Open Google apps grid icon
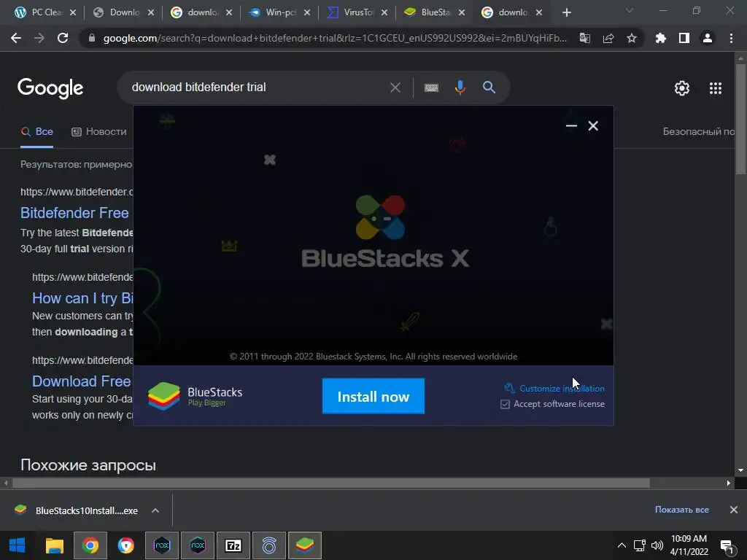This screenshot has height=560, width=747. pos(716,88)
